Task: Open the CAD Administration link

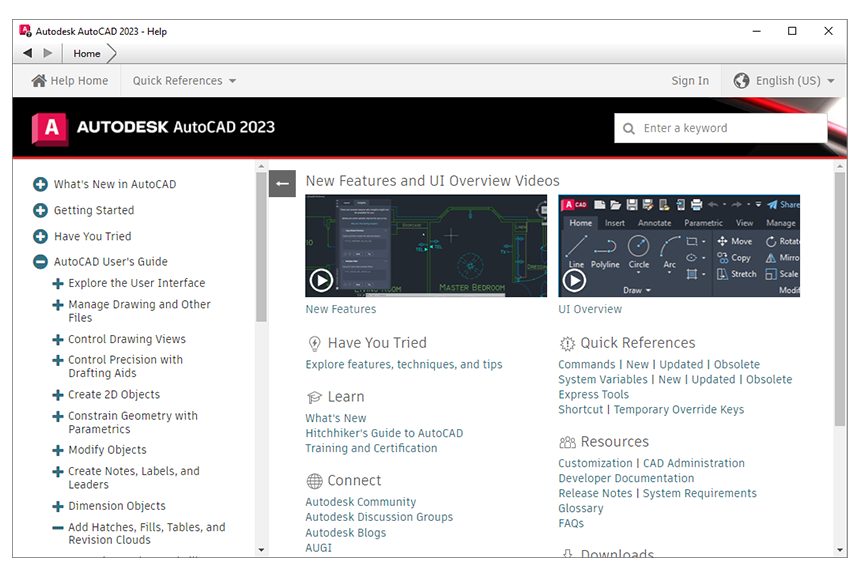Action: pyautogui.click(x=694, y=463)
